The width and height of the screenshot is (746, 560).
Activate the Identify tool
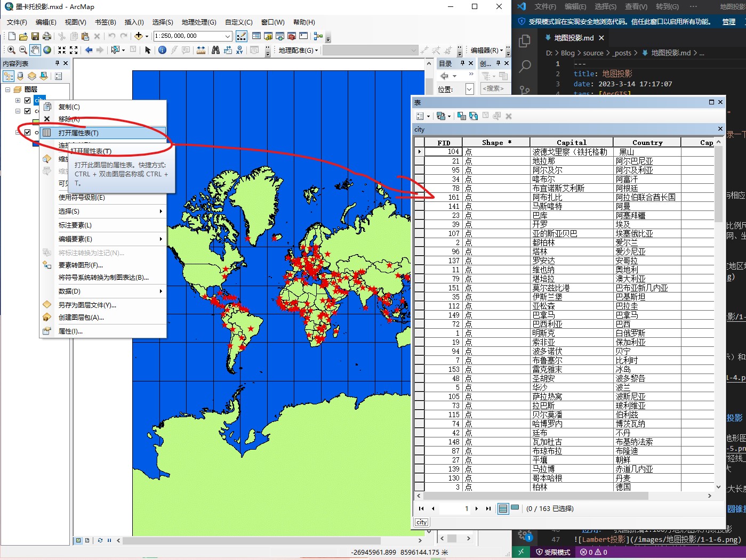pyautogui.click(x=162, y=50)
